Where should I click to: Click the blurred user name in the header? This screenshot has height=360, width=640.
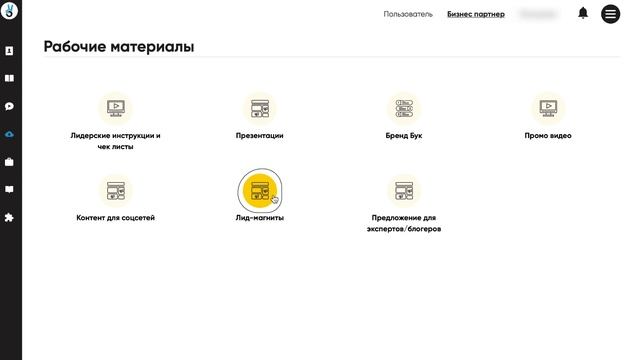[538, 14]
